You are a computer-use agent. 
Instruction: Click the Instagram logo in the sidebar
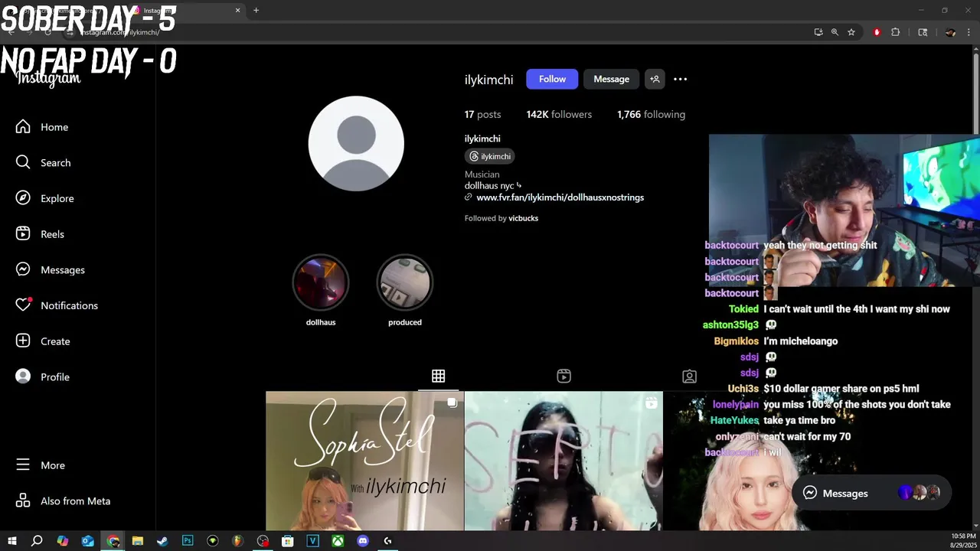tap(48, 78)
